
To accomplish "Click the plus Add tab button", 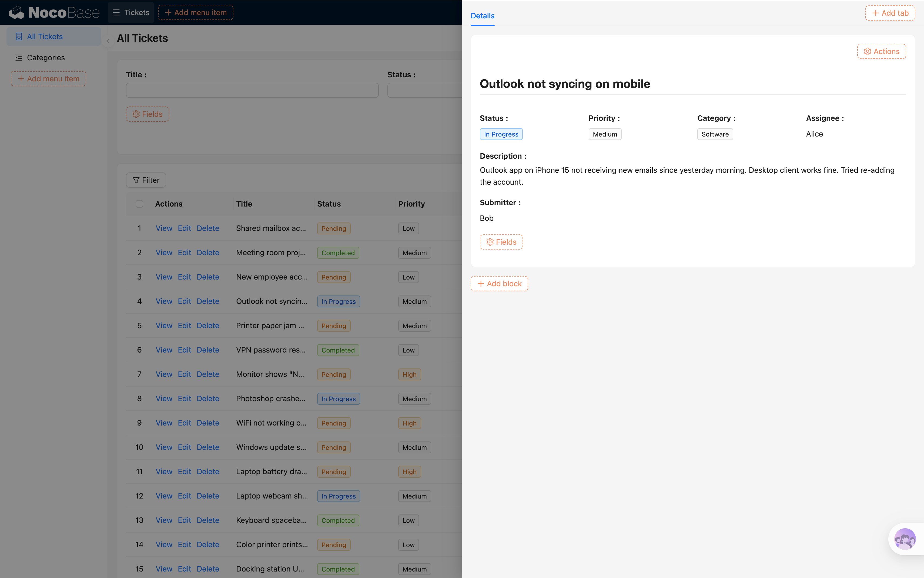I will tap(890, 13).
